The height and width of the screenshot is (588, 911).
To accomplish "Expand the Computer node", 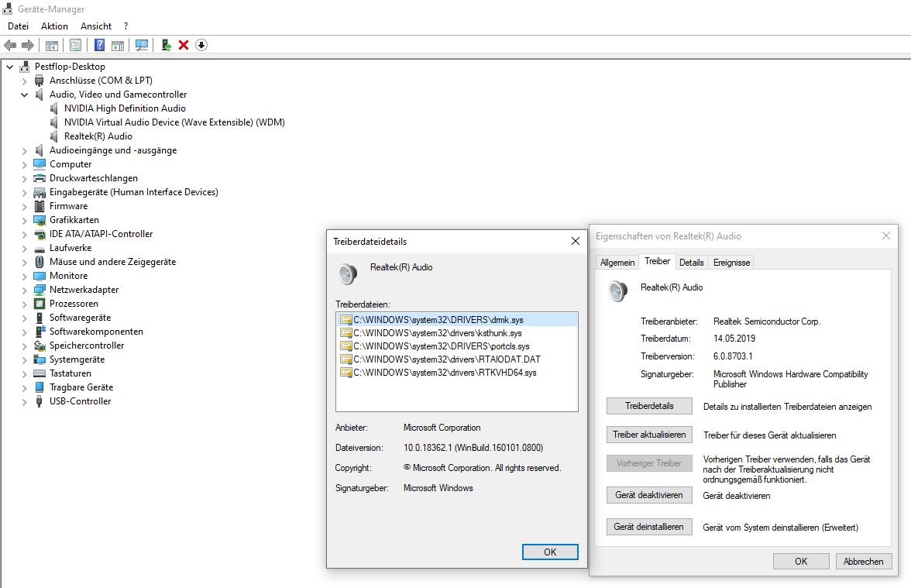I will click(x=25, y=165).
